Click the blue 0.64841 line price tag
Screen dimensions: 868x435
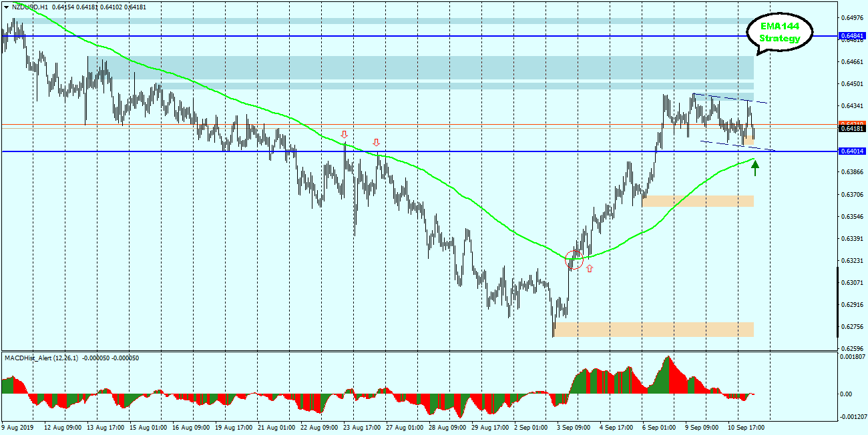pos(852,36)
